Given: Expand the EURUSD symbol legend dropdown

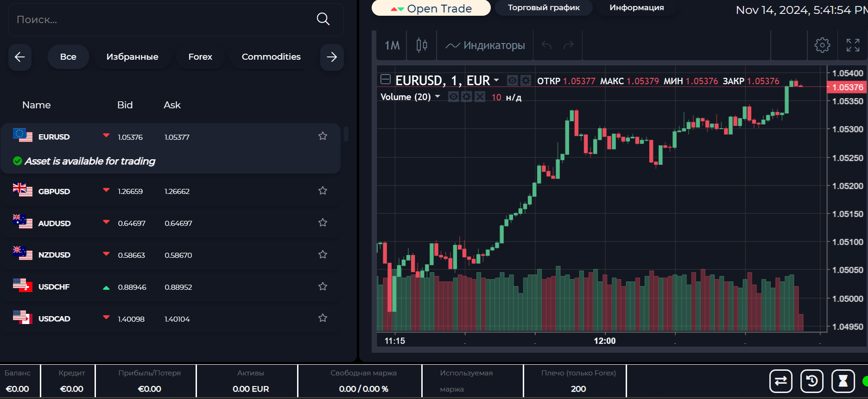Looking at the screenshot, I should (496, 80).
